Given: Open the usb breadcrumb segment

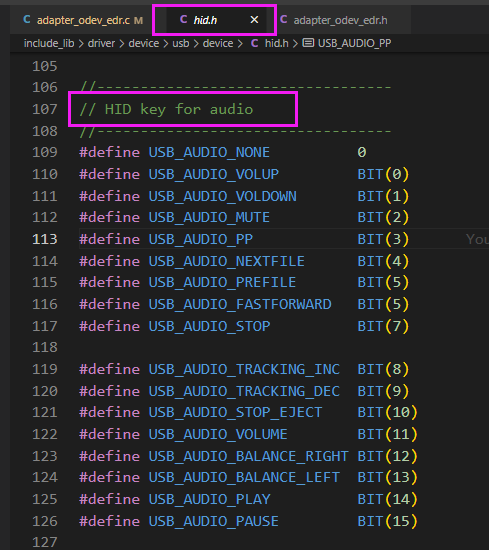Looking at the screenshot, I should (x=181, y=43).
